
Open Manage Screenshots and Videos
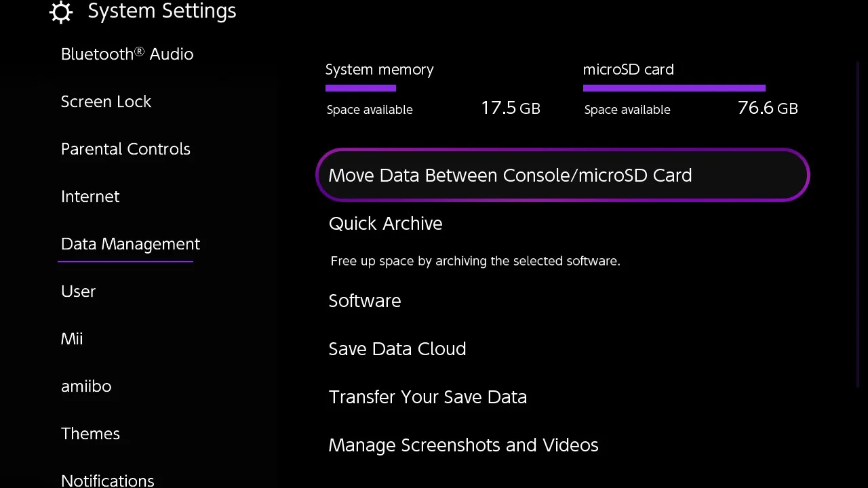tap(463, 445)
